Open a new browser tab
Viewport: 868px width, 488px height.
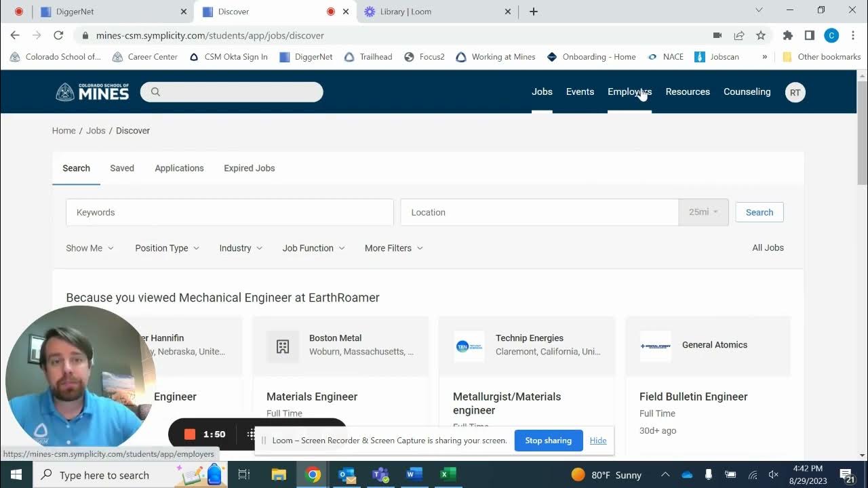[x=534, y=12]
